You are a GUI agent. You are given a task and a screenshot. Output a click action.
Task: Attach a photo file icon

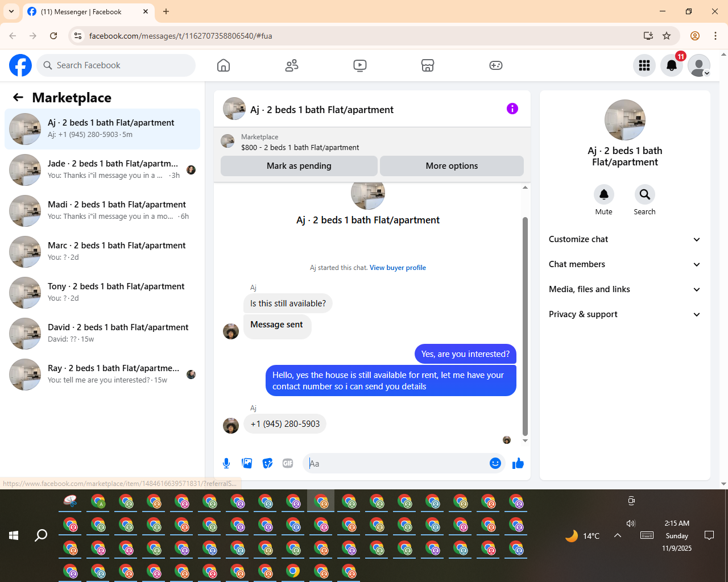pos(247,463)
